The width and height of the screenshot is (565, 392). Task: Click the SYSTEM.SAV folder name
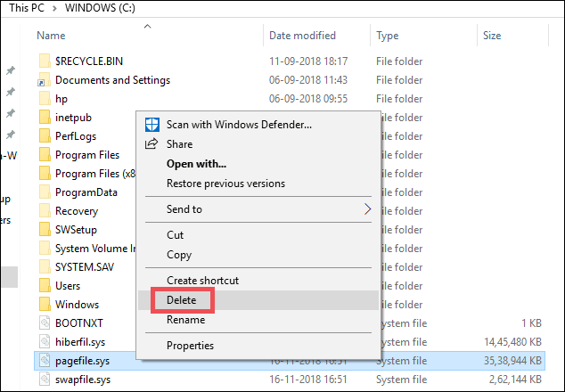[85, 267]
